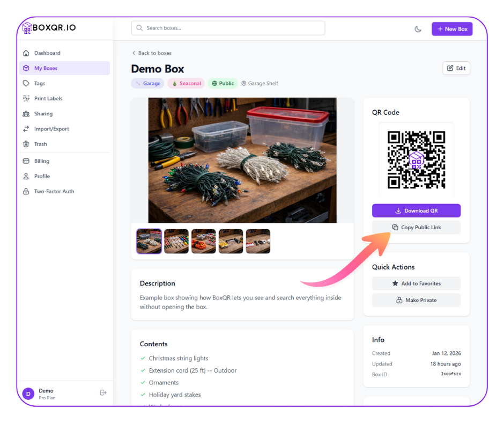Click the BoxQR.io logo icon
Image resolution: width=504 pixels, height=423 pixels.
pos(27,28)
